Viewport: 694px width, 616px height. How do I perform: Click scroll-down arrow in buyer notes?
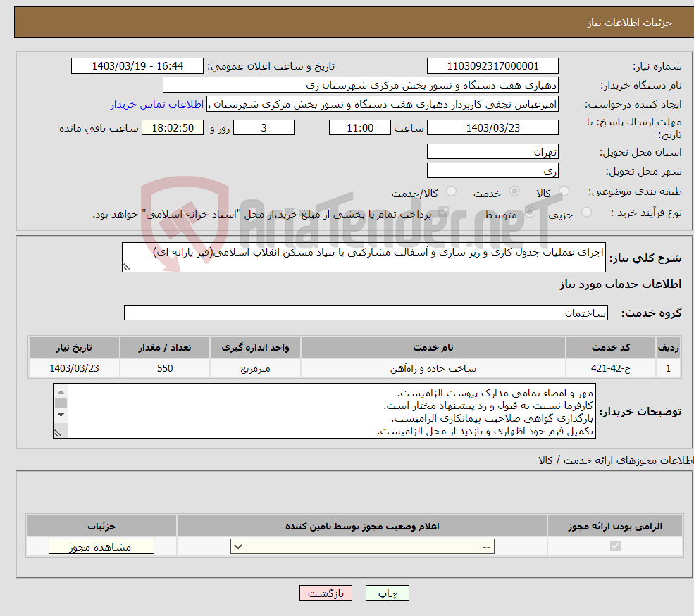61,415
